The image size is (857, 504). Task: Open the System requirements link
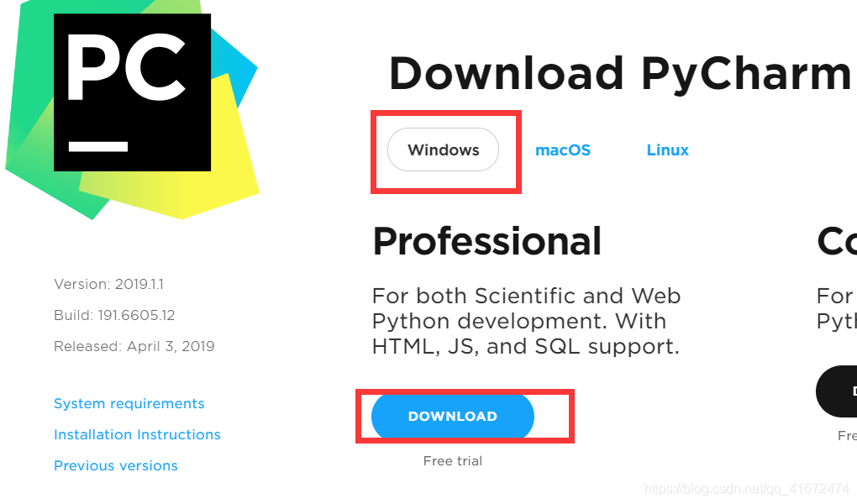coord(129,403)
